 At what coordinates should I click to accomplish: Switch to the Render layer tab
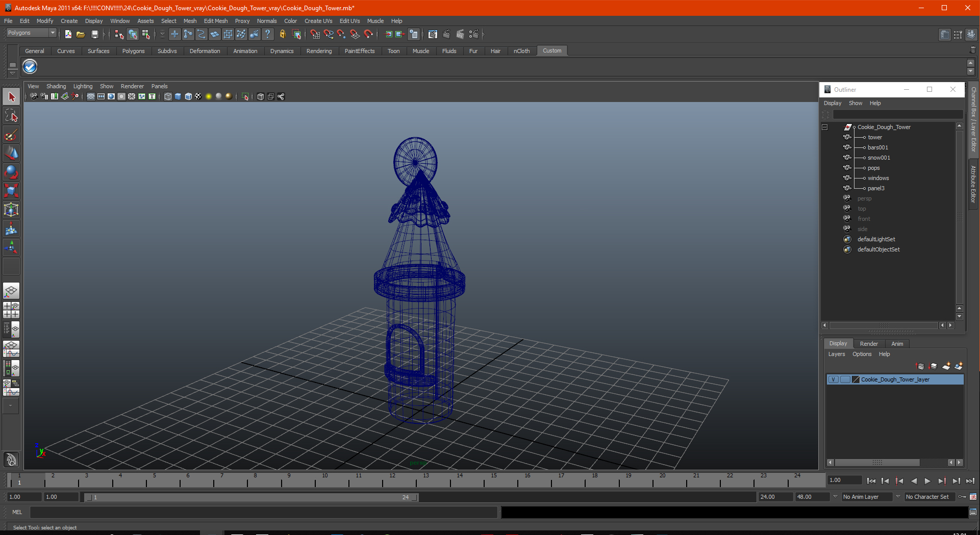(x=869, y=344)
